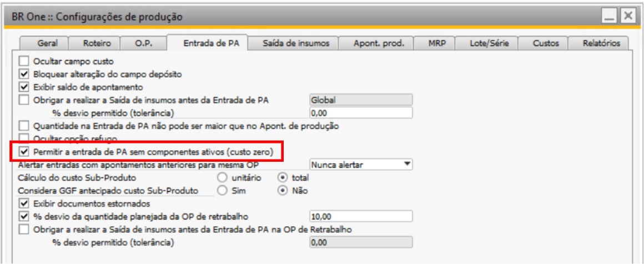Uncheck Bloquear alteração do campo depósito
Screen dimensions: 644x264
coord(24,74)
